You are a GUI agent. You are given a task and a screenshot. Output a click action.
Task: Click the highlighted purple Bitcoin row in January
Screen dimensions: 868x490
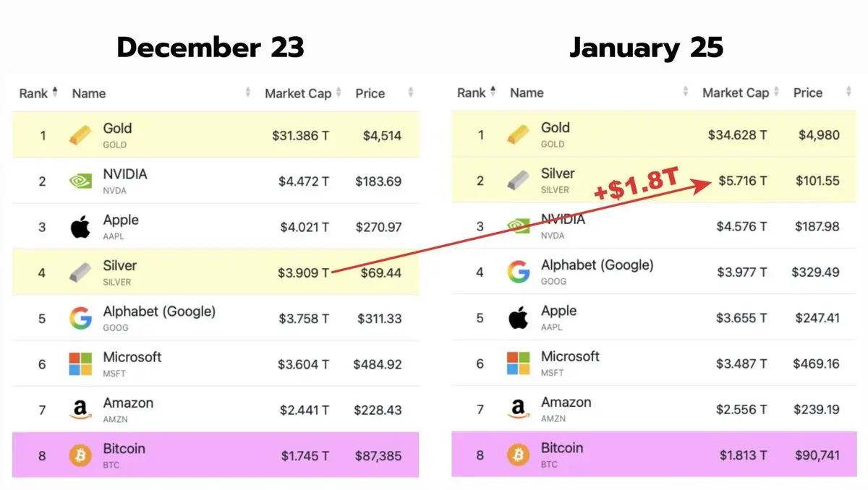pyautogui.click(x=651, y=455)
